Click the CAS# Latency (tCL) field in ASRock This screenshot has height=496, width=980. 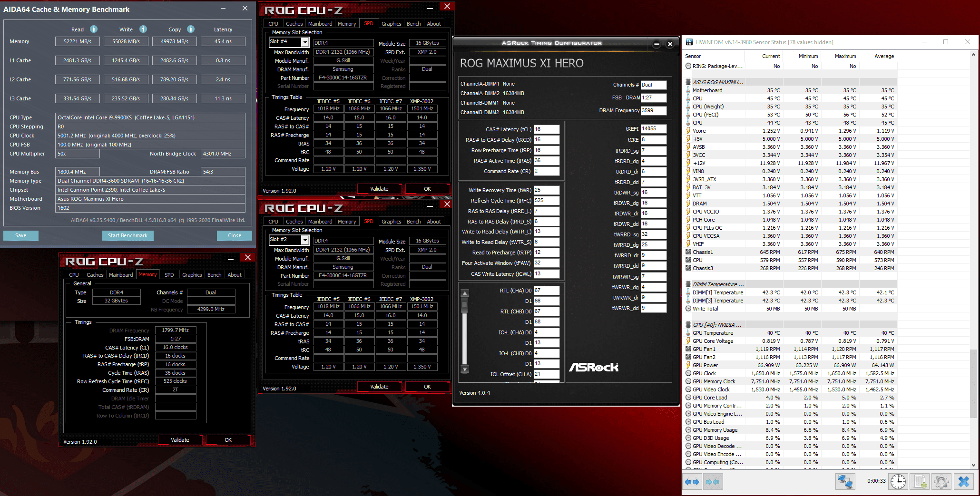click(547, 129)
